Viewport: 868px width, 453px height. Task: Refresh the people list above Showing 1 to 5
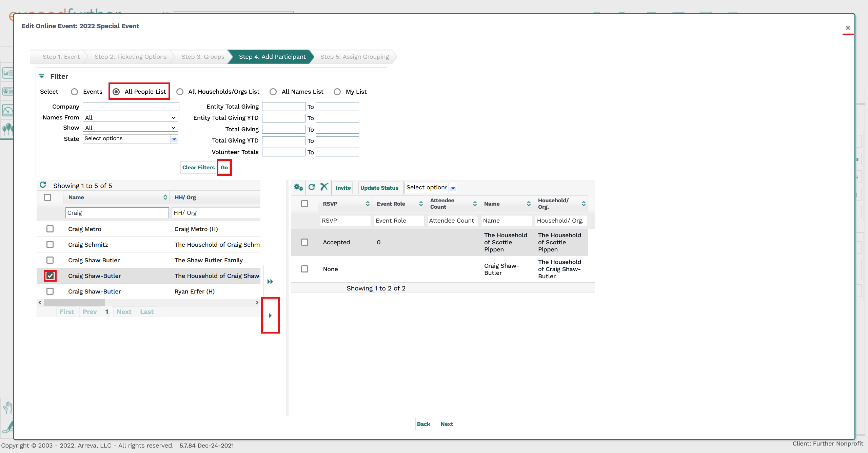[x=43, y=185]
